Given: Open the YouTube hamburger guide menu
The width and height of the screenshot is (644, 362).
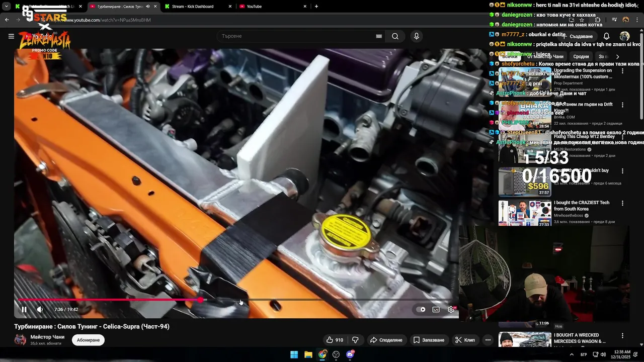Looking at the screenshot, I should (x=11, y=36).
